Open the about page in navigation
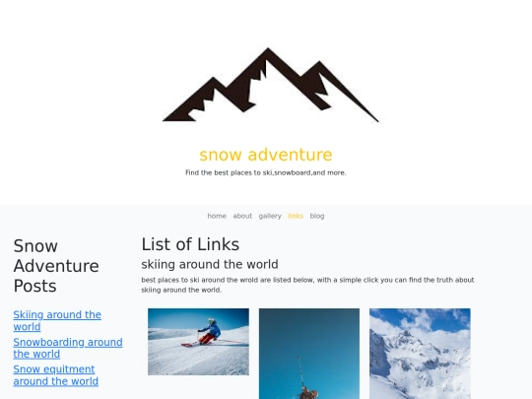 click(242, 216)
